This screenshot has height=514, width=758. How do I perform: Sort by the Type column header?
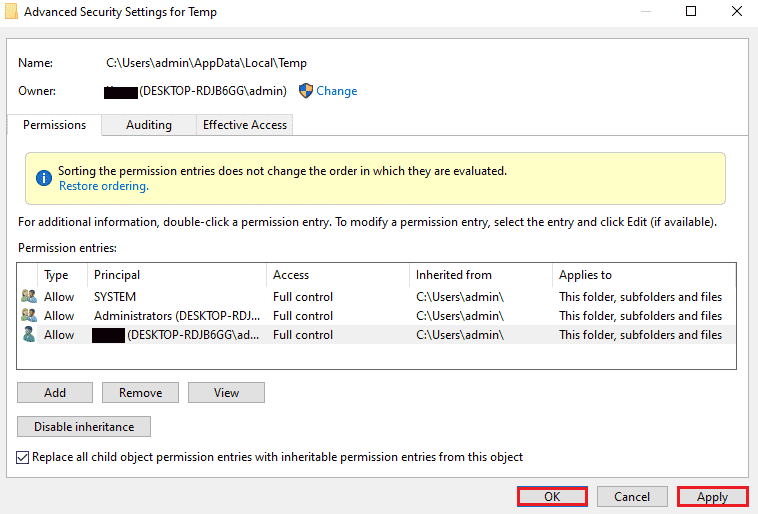(63, 275)
